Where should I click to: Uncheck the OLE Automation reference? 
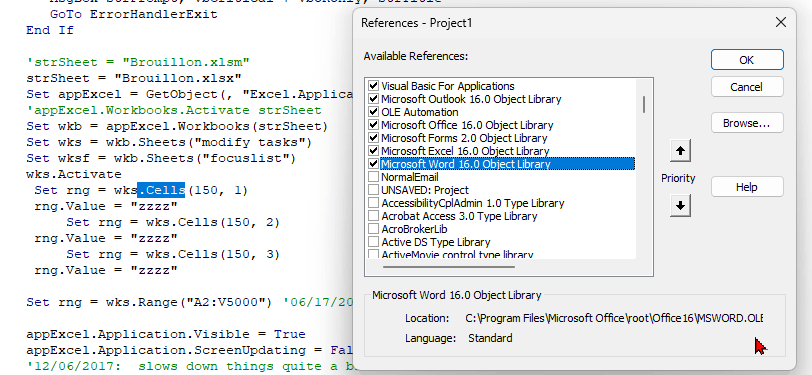point(373,112)
